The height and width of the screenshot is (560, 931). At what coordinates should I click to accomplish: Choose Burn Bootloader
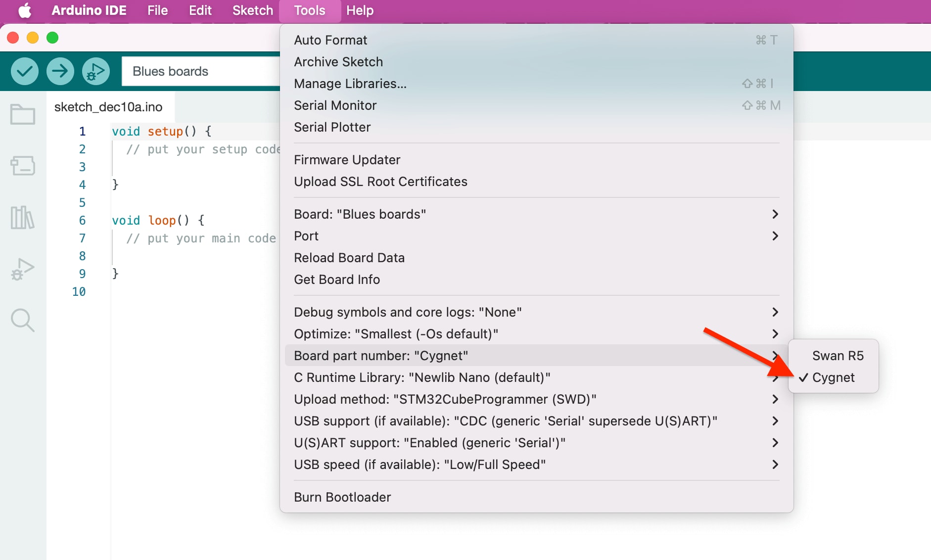[537, 497]
